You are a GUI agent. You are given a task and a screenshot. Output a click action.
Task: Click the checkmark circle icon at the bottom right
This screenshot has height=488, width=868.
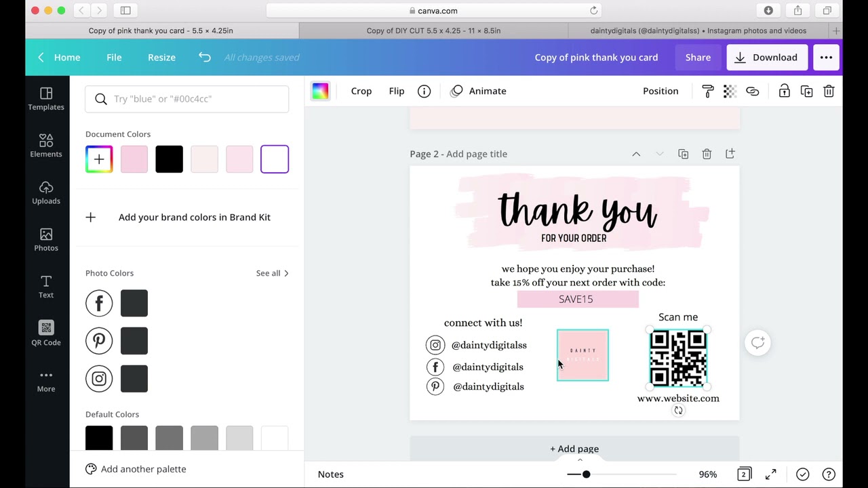point(802,474)
